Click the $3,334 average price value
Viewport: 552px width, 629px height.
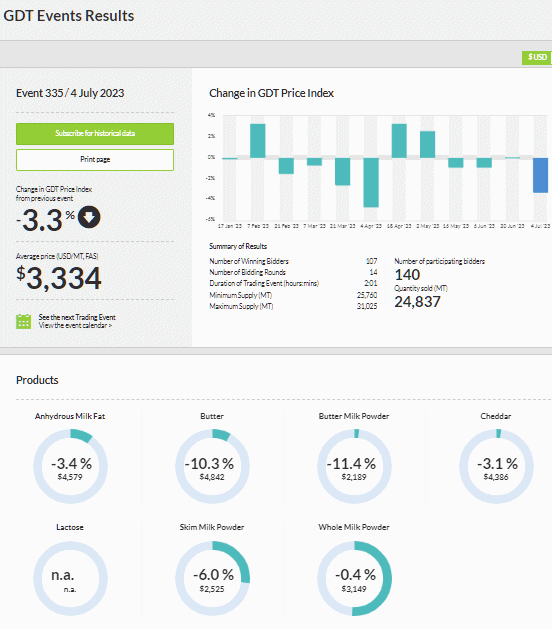click(59, 278)
